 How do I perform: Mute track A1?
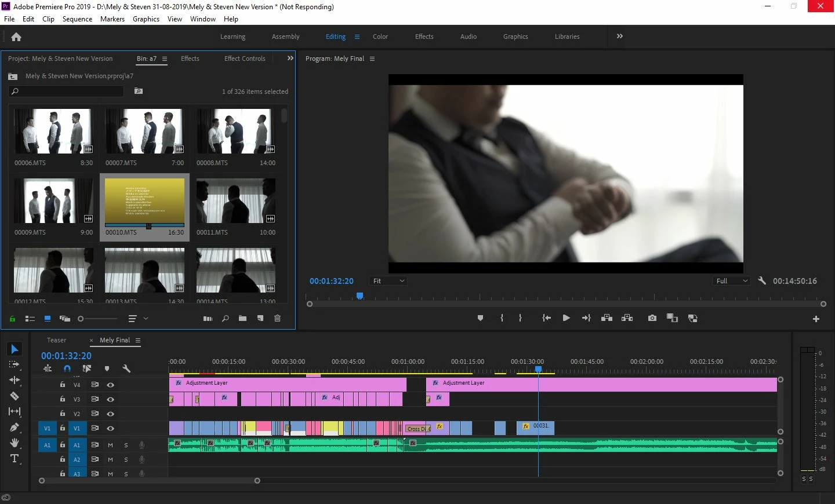coord(110,445)
